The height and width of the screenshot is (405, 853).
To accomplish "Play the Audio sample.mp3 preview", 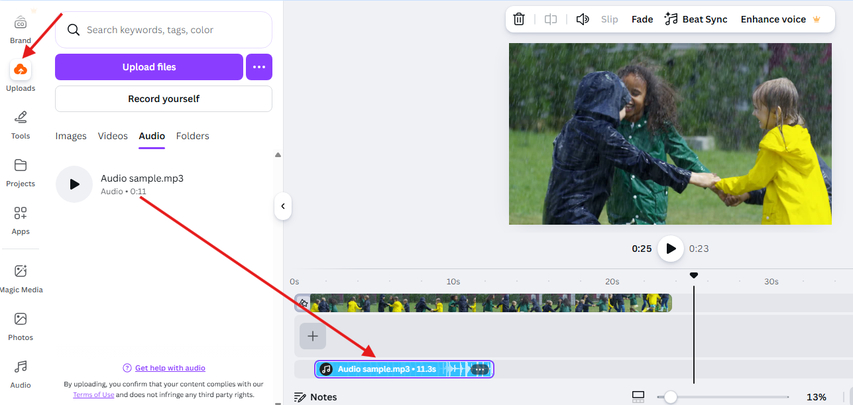I will click(74, 184).
